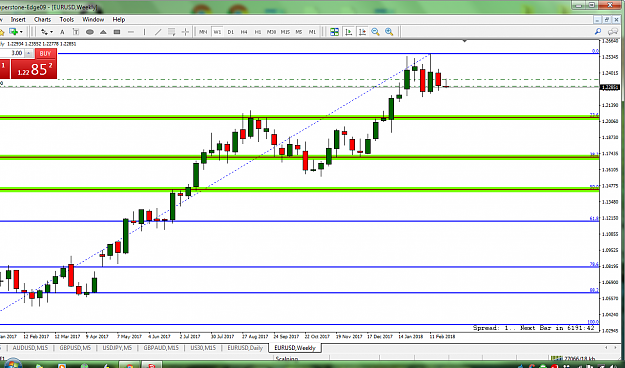The image size is (625, 368).
Task: Switch to the EURUSD,Daily chart tab
Action: (245, 348)
